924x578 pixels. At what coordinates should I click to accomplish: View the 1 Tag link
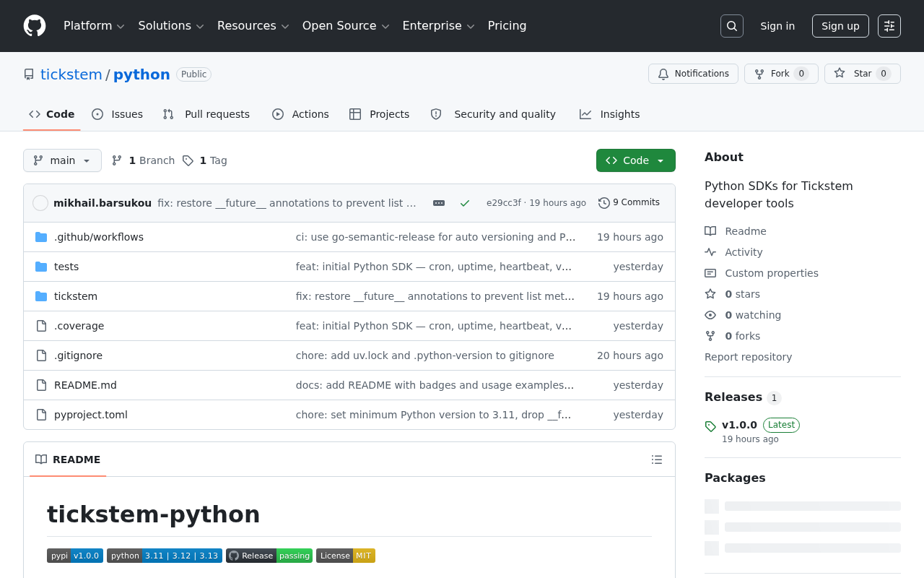pyautogui.click(x=205, y=160)
